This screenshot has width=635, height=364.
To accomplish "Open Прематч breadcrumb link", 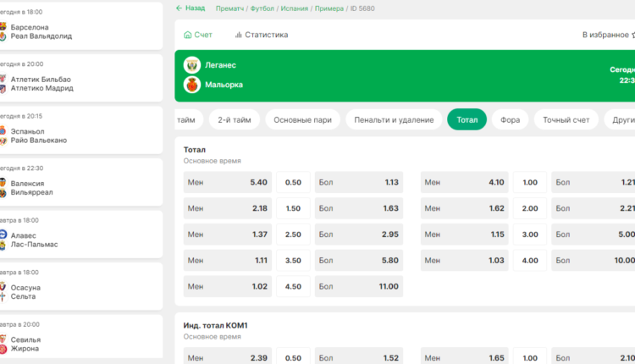I will (229, 8).
